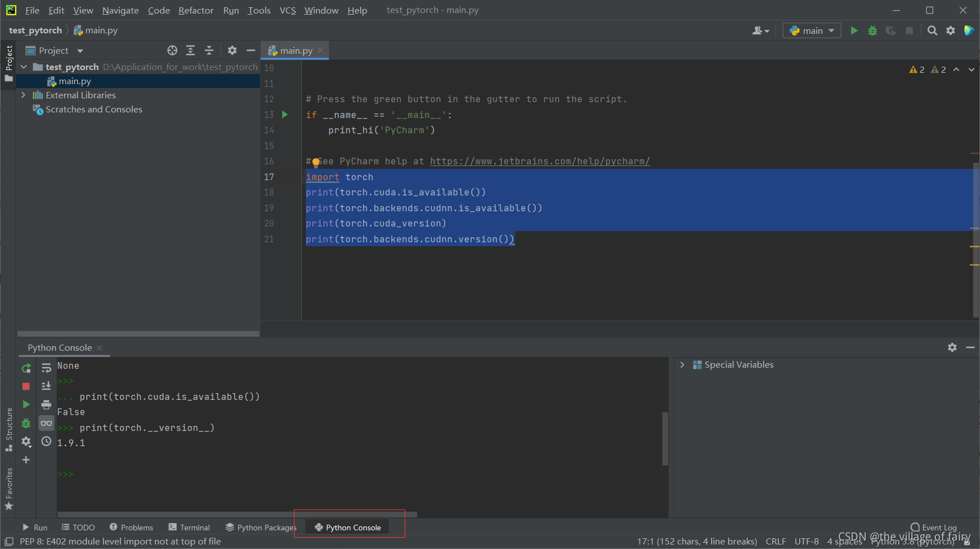Toggle soft-wrap in Python Console

pyautogui.click(x=46, y=368)
